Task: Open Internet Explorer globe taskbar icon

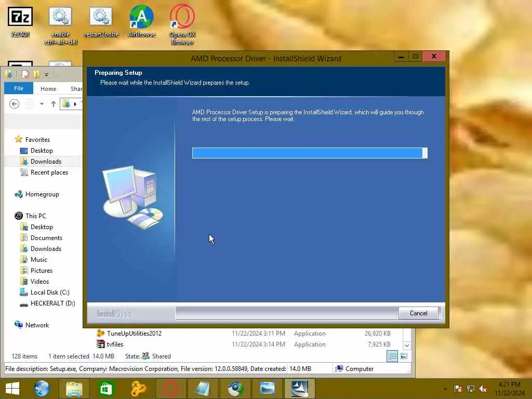Action: (x=42, y=389)
